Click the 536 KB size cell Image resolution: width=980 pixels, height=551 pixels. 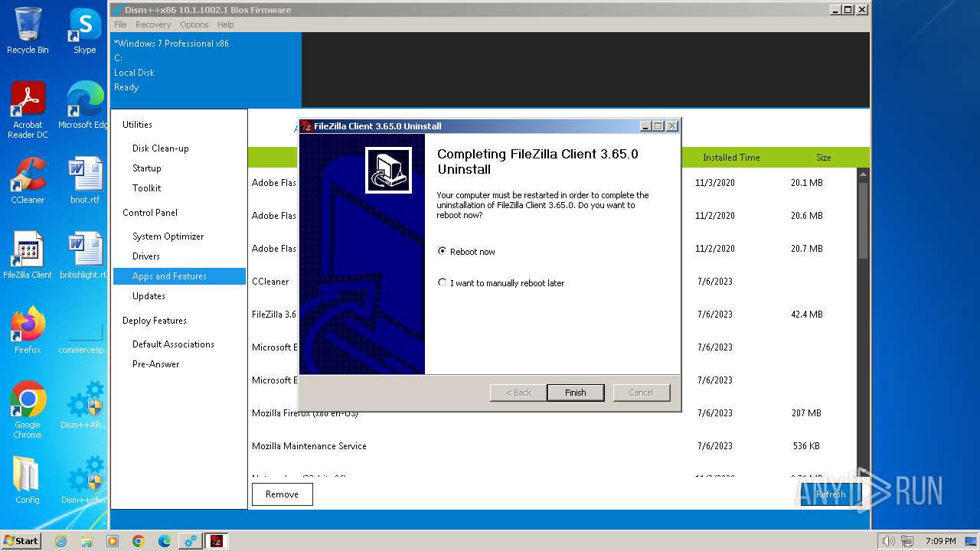tap(806, 446)
